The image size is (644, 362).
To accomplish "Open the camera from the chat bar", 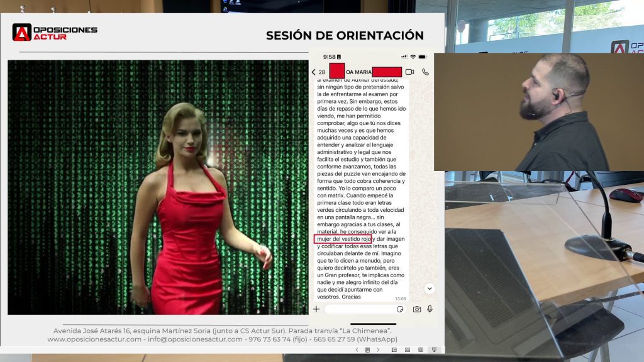I will point(416,309).
